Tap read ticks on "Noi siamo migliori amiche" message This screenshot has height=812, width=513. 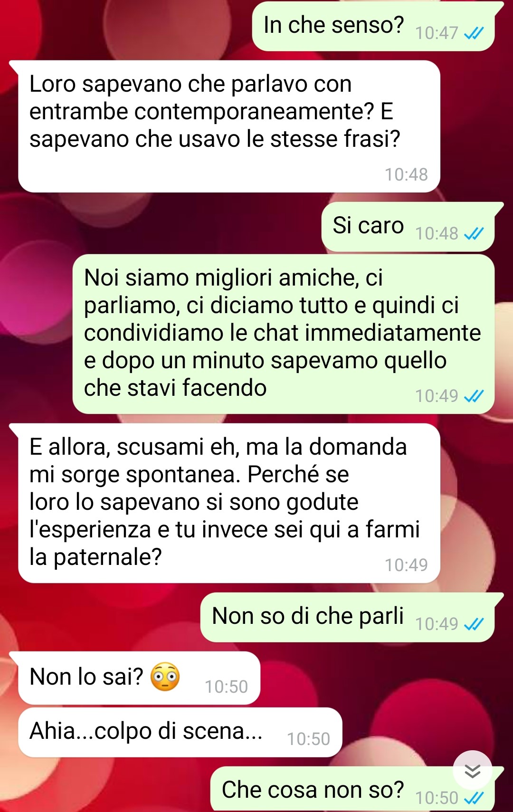pos(474,396)
